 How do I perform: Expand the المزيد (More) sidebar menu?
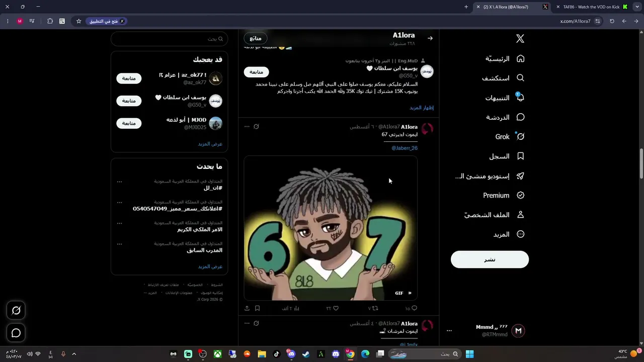coord(509,234)
